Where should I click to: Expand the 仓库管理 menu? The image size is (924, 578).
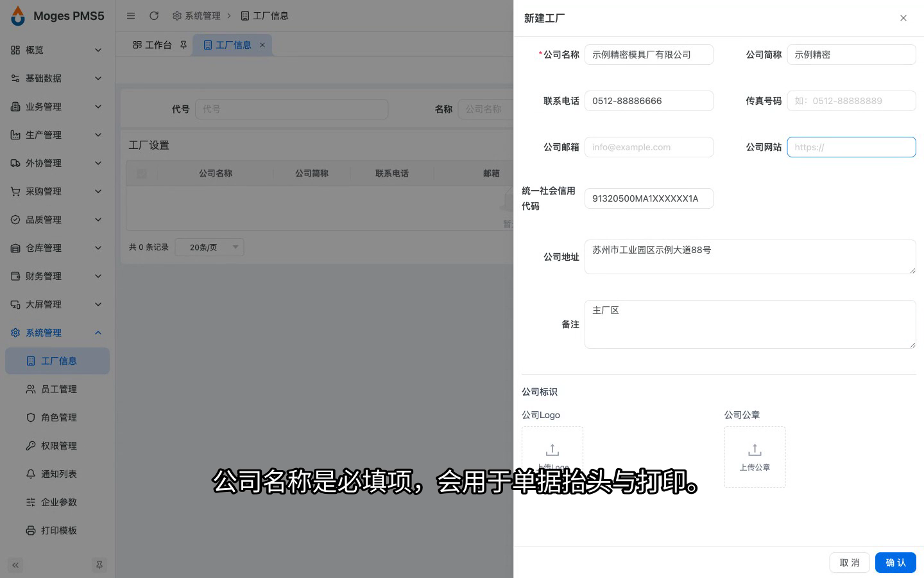[x=58, y=248]
